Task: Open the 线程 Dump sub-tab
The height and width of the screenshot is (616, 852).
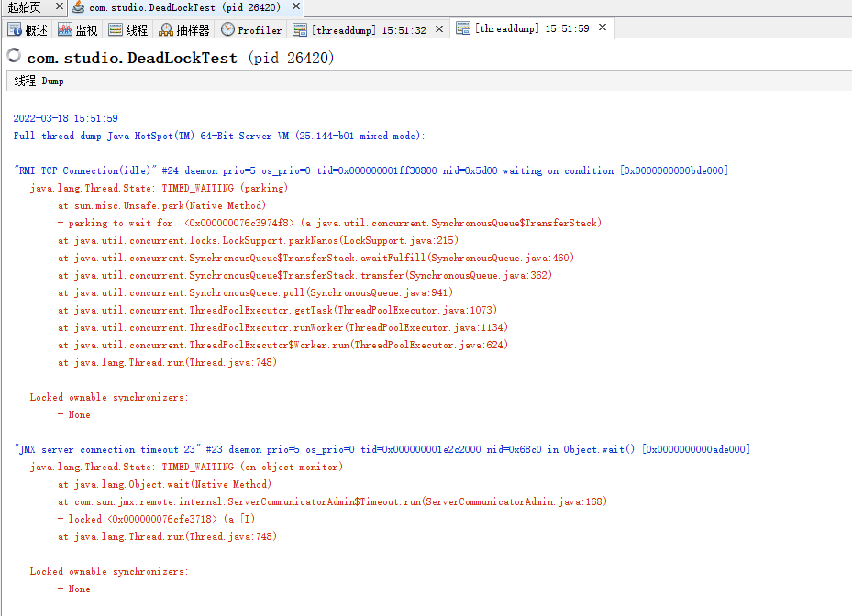Action: (38, 81)
